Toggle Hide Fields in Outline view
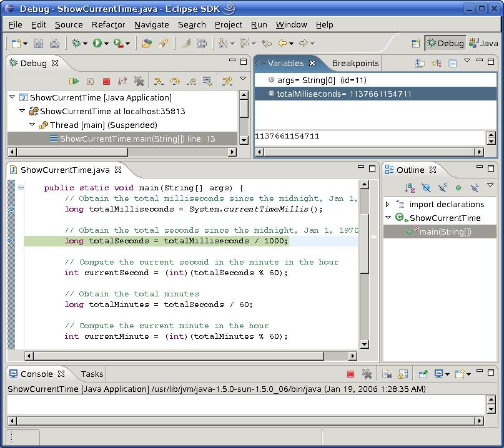The image size is (504, 448). click(x=426, y=188)
